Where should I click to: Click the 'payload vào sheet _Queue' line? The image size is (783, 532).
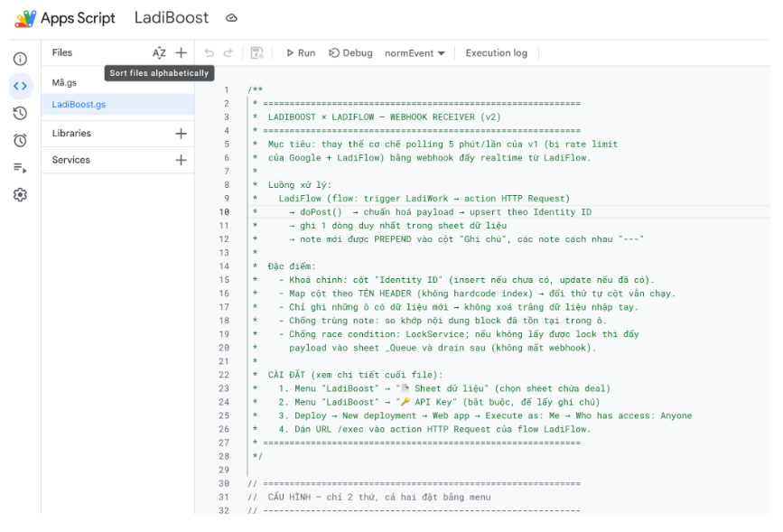(x=443, y=348)
